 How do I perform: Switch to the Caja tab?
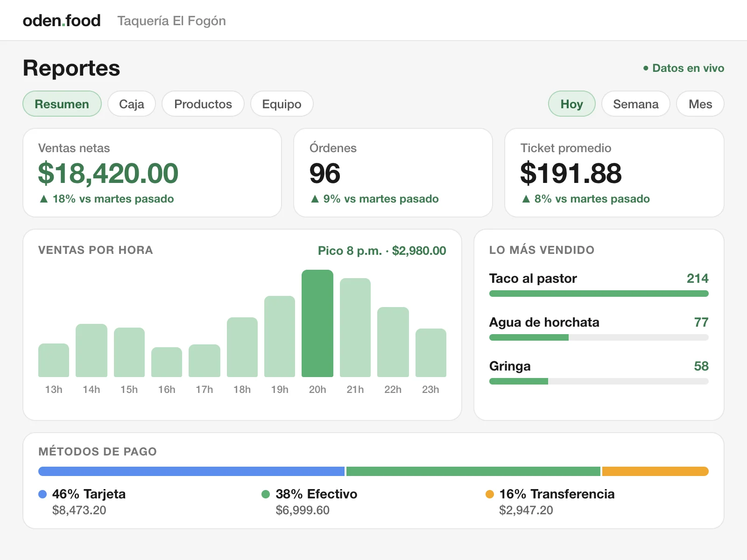(132, 104)
